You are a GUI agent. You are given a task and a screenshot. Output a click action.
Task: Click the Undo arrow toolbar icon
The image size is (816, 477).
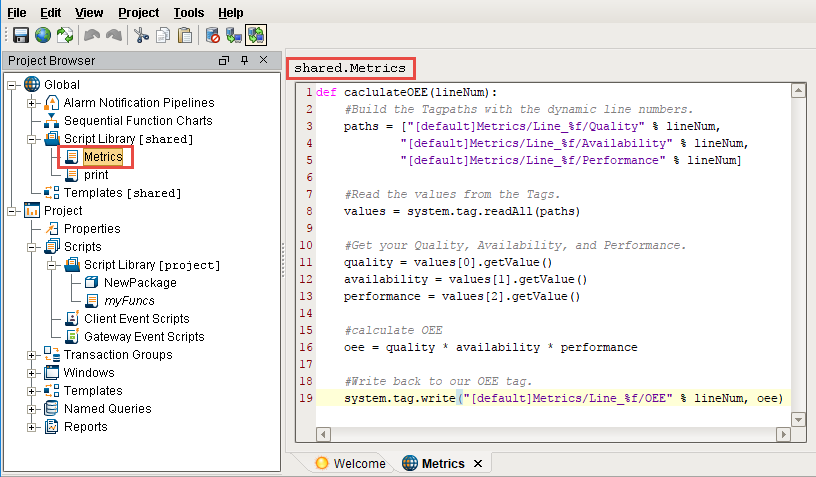pos(92,35)
